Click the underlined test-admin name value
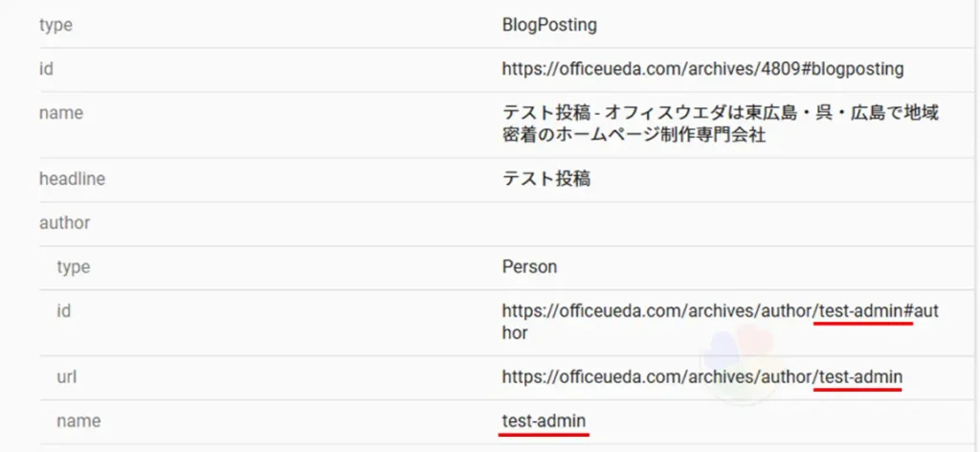The width and height of the screenshot is (980, 452). click(544, 420)
